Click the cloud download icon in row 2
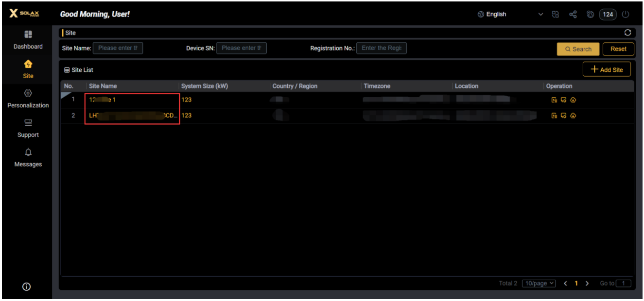Image resolution: width=644 pixels, height=301 pixels. (573, 116)
